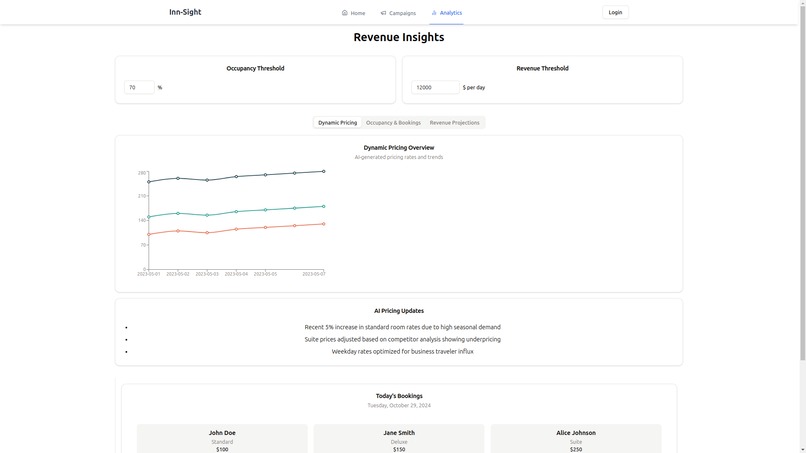The image size is (806, 453).
Task: Click 'AI-generated pricing rates and trends' subtitle
Action: pyautogui.click(x=399, y=157)
